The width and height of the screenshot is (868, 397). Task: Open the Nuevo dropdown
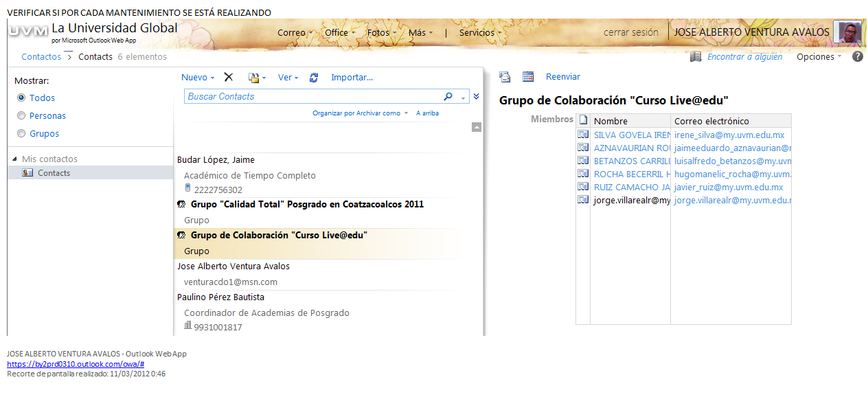coord(198,78)
